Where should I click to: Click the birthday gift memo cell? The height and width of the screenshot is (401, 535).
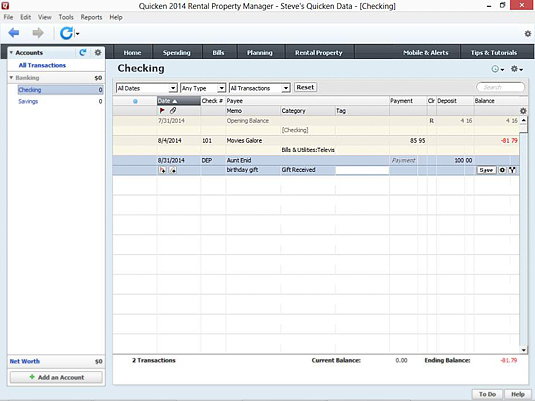pyautogui.click(x=253, y=170)
